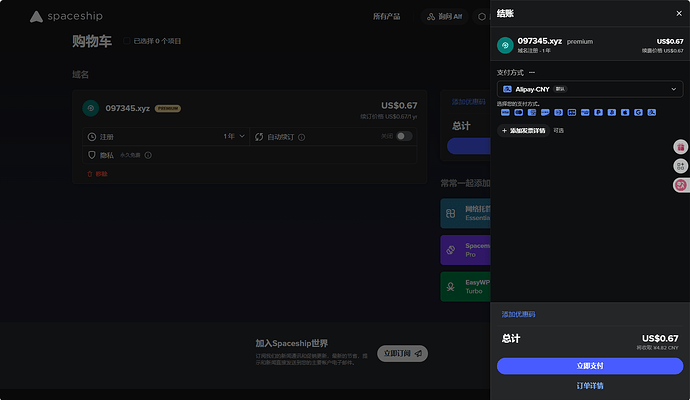Choose the Google Pay payment icon

(638, 113)
